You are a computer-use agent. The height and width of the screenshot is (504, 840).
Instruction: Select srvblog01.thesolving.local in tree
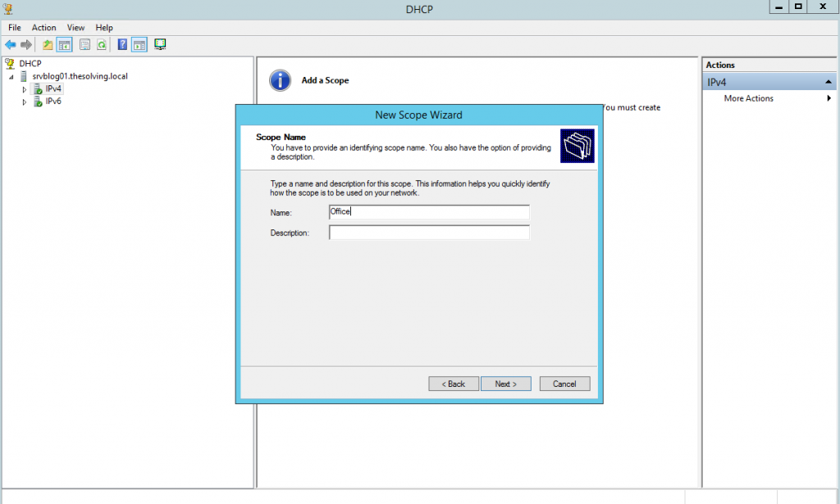pyautogui.click(x=80, y=76)
